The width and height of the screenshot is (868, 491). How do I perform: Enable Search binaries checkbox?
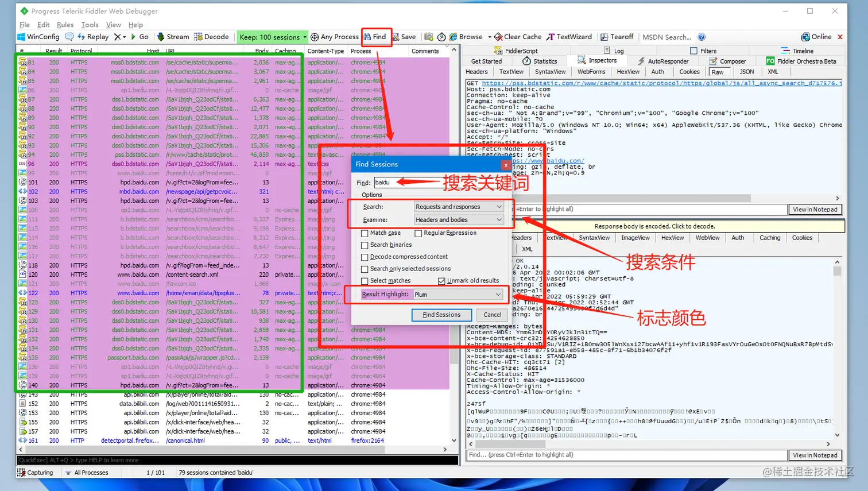(365, 245)
